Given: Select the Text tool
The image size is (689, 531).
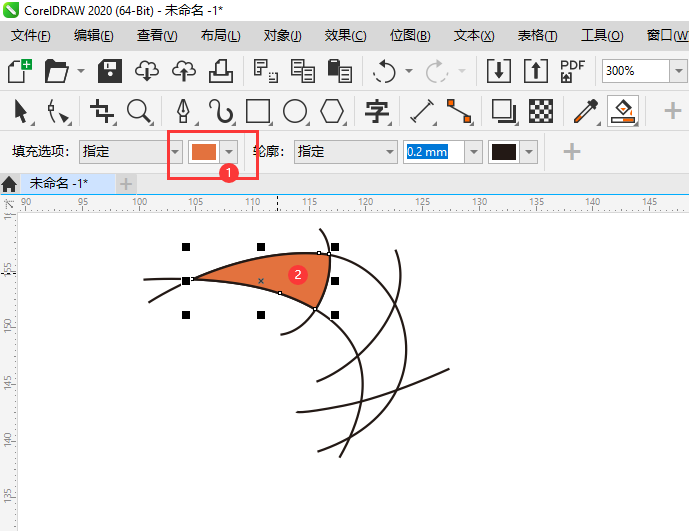Looking at the screenshot, I should (x=377, y=111).
